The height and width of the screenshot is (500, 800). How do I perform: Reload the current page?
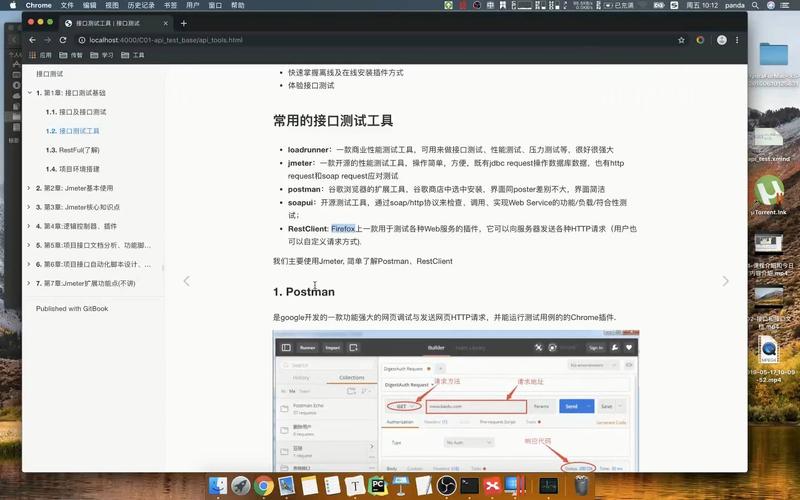[x=63, y=40]
